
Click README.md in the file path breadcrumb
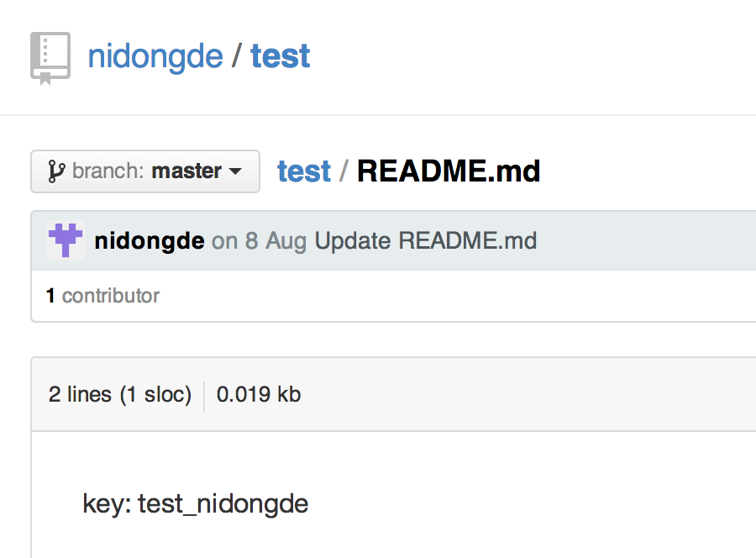(449, 171)
